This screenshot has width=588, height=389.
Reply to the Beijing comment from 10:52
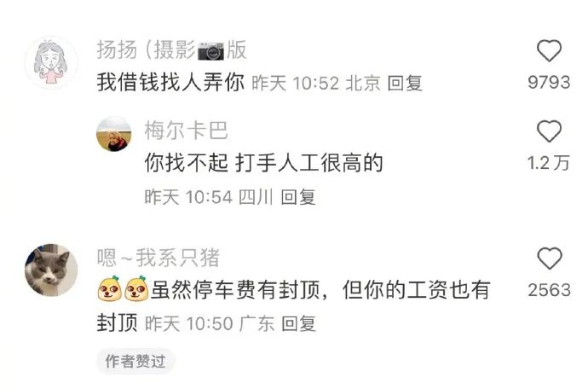[405, 83]
